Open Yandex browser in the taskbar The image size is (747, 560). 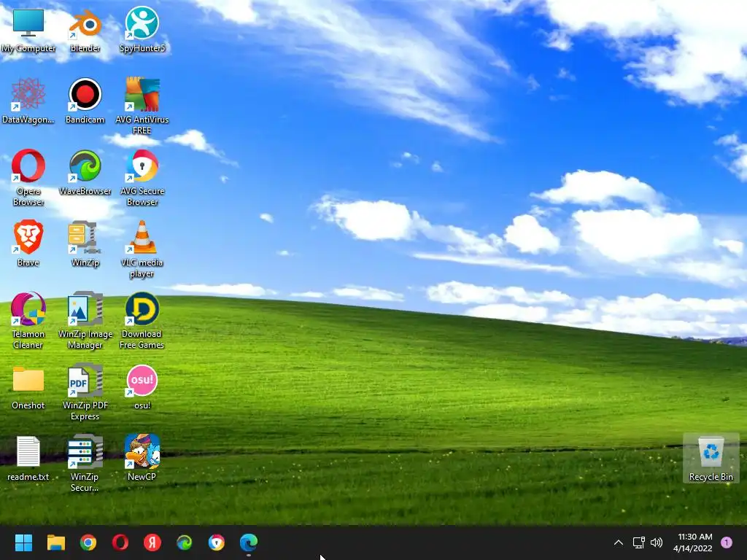[x=152, y=542]
